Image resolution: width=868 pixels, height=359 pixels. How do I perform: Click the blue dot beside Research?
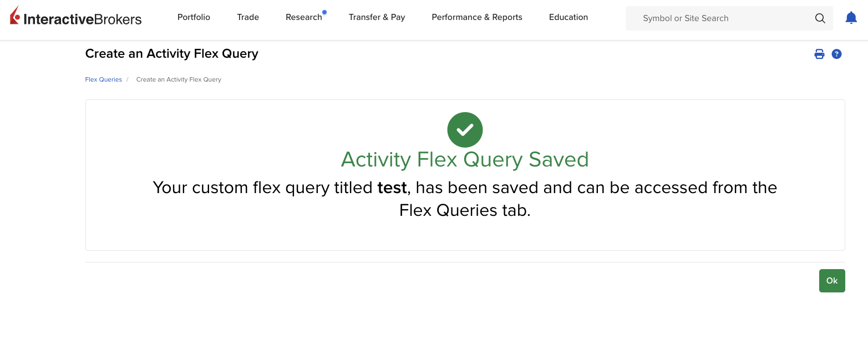tap(324, 12)
